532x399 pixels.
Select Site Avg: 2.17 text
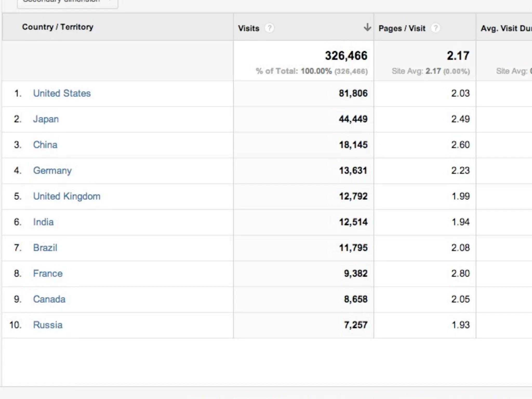pyautogui.click(x=416, y=71)
